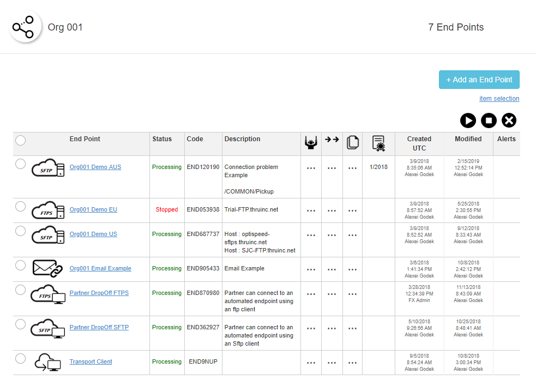Toggle the select-all circle in table header
The image size is (536, 392).
[x=21, y=141]
